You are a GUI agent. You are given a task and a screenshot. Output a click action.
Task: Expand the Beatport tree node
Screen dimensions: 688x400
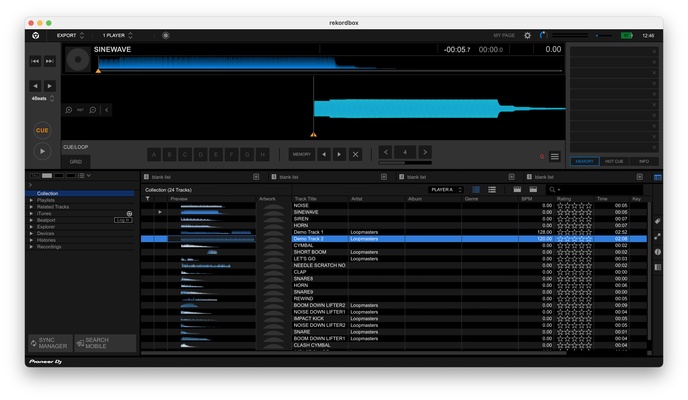pyautogui.click(x=31, y=220)
